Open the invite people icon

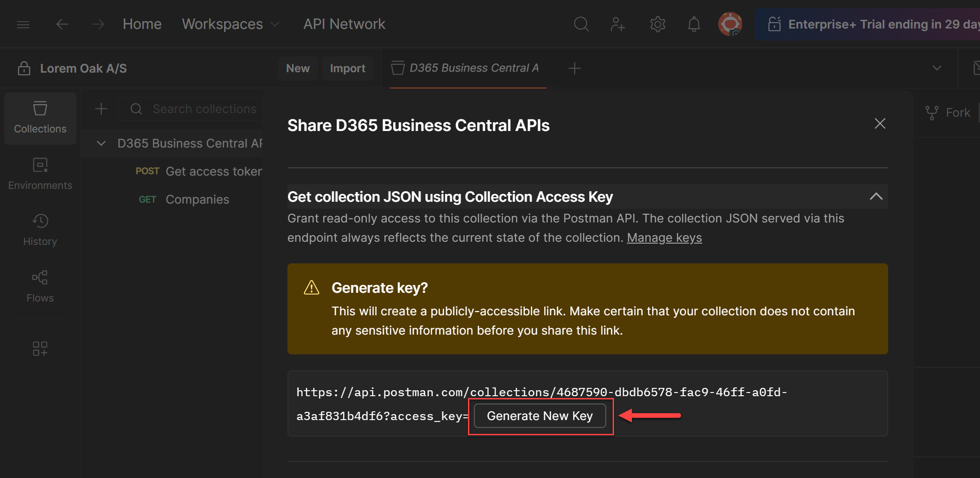tap(618, 24)
